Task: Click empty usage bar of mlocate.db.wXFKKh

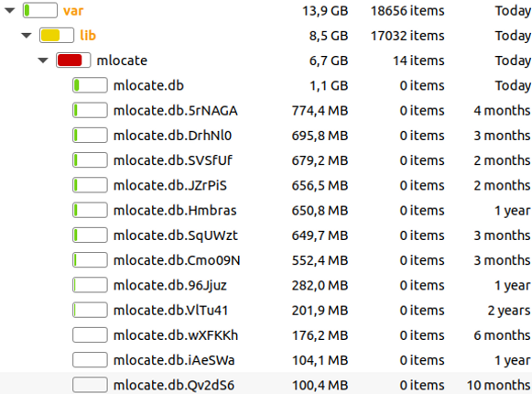Action: tap(90, 335)
